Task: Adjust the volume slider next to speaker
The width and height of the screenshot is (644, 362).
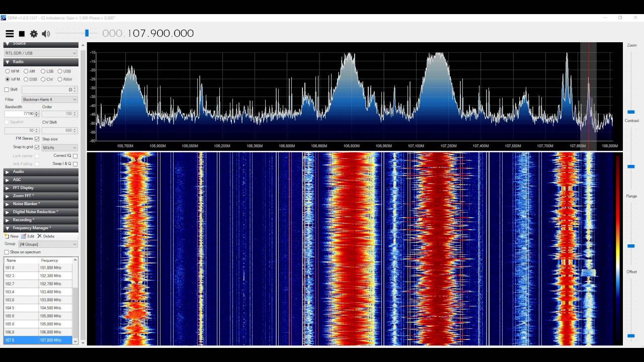Action: (x=87, y=33)
